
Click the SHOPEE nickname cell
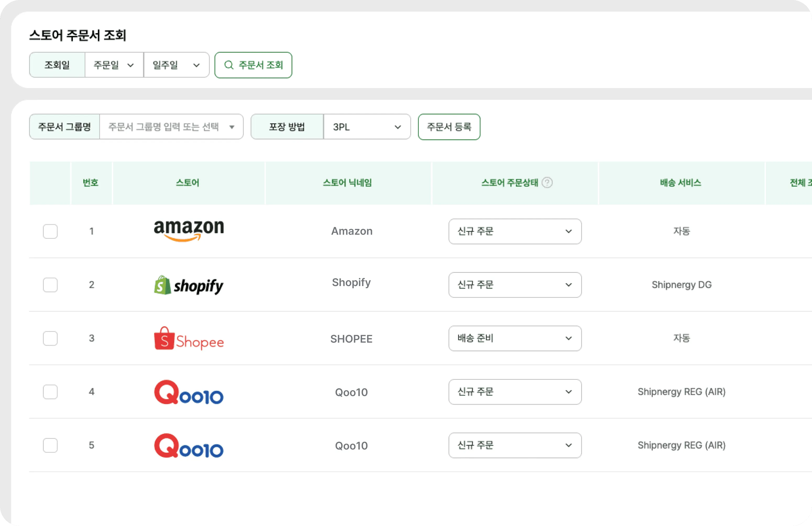coord(352,339)
